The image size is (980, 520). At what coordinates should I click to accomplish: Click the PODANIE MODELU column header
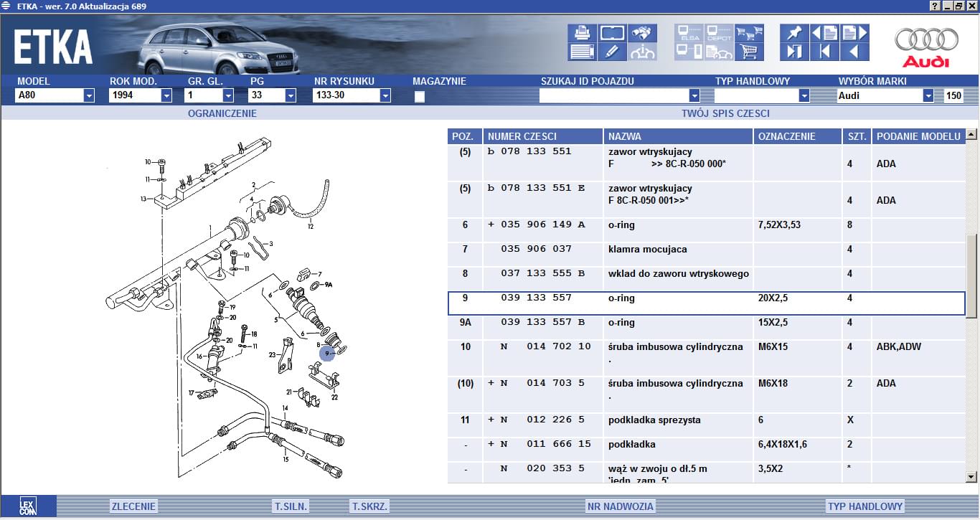pyautogui.click(x=918, y=136)
